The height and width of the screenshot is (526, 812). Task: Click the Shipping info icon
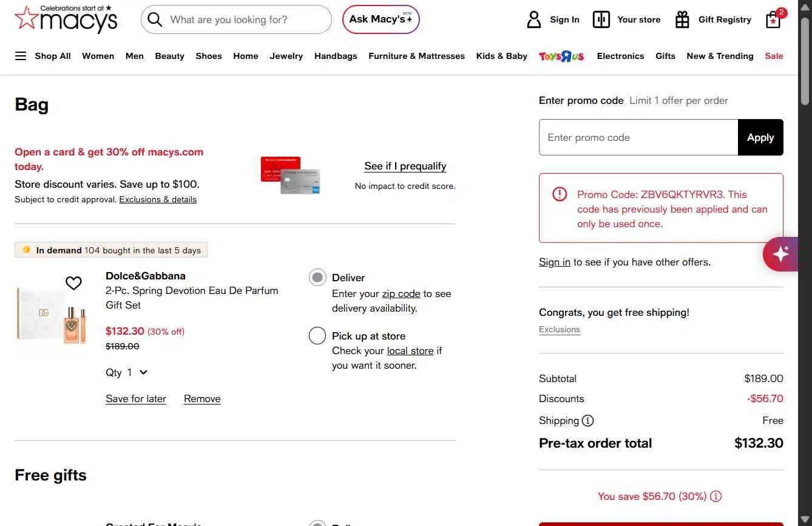pyautogui.click(x=587, y=420)
